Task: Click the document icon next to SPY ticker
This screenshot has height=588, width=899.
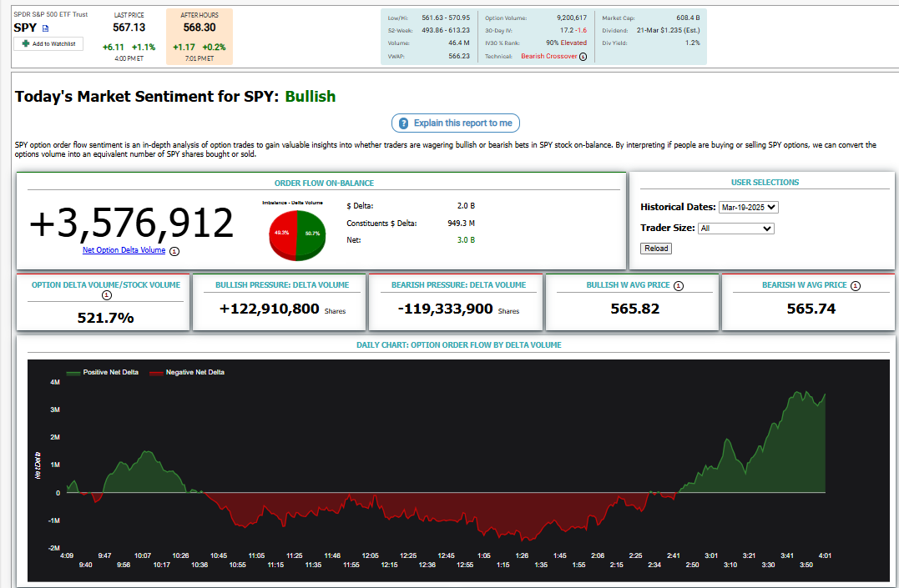Action: tap(46, 28)
